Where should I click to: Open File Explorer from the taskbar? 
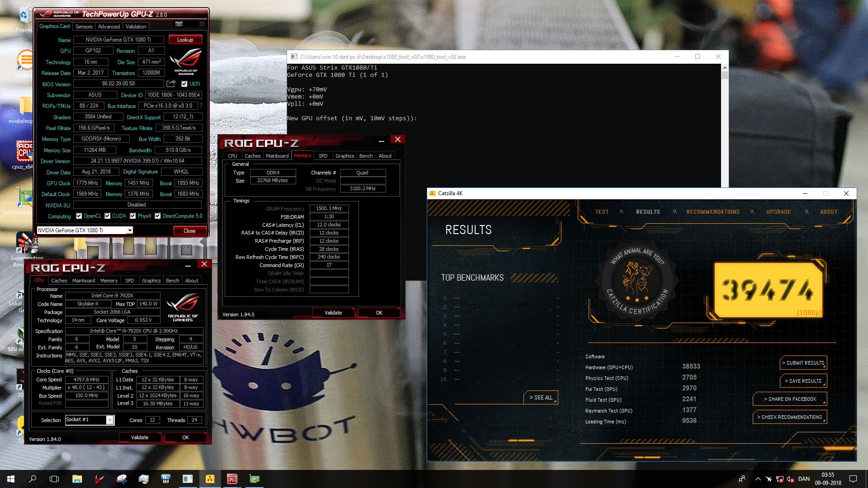[x=77, y=479]
